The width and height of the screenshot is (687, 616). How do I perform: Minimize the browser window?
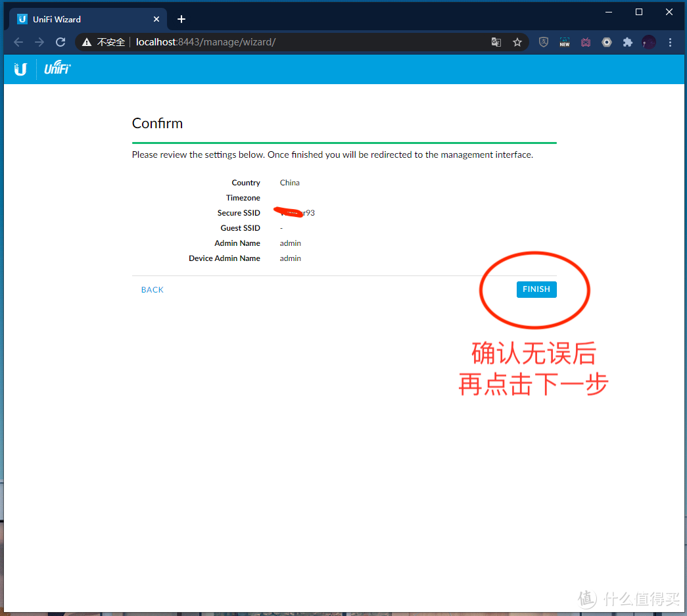(609, 12)
